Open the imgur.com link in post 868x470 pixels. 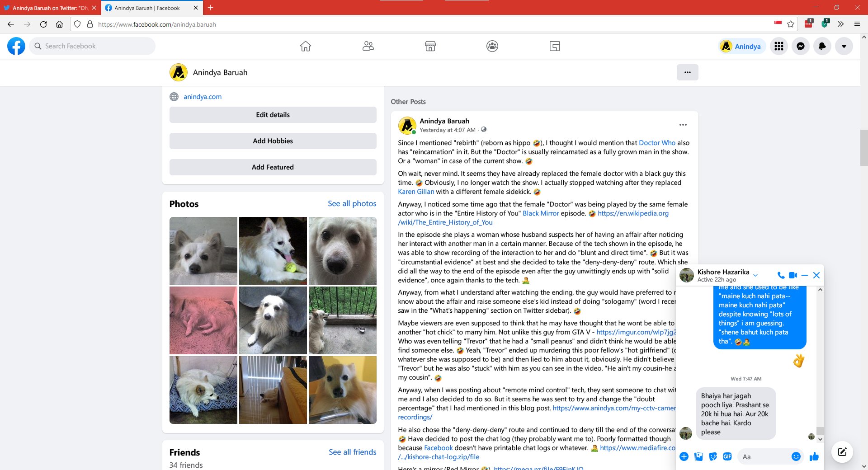[x=636, y=332]
